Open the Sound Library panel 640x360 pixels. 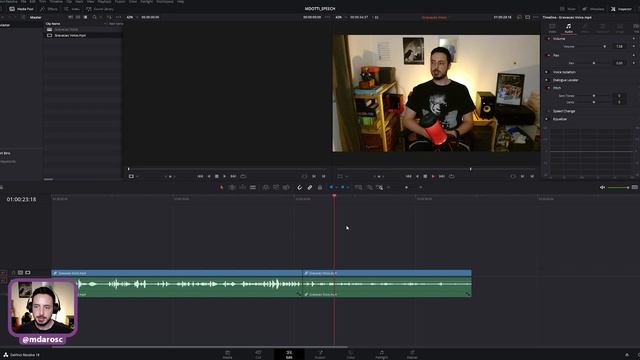pyautogui.click(x=100, y=9)
